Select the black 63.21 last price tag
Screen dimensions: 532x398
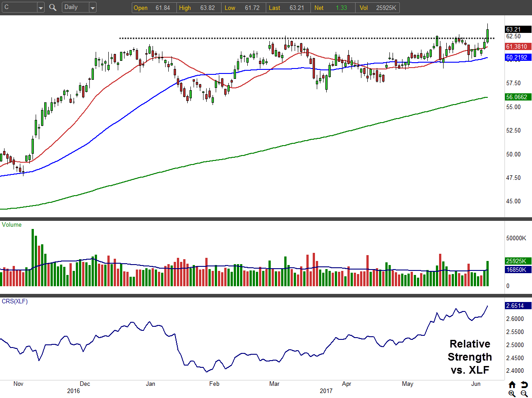518,29
